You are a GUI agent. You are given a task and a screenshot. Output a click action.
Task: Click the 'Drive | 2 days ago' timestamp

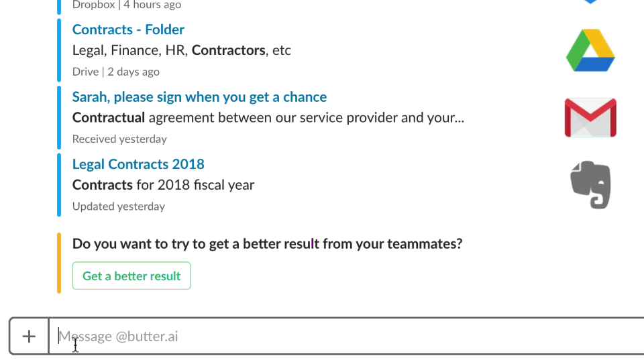[x=116, y=72]
